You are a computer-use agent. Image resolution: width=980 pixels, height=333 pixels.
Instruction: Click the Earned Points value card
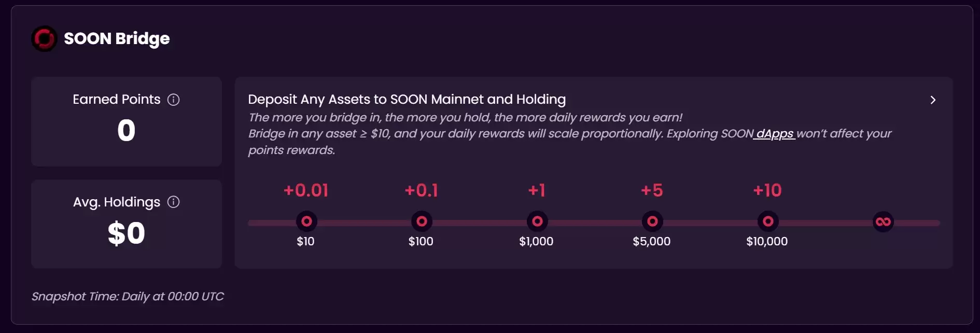pyautogui.click(x=127, y=130)
